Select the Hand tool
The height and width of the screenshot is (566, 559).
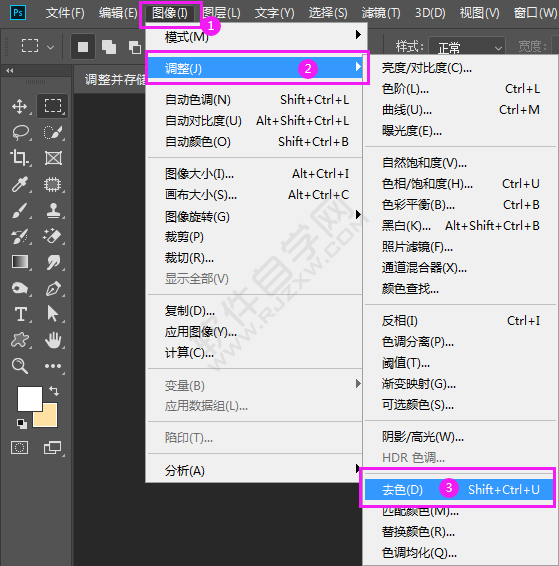(x=53, y=340)
